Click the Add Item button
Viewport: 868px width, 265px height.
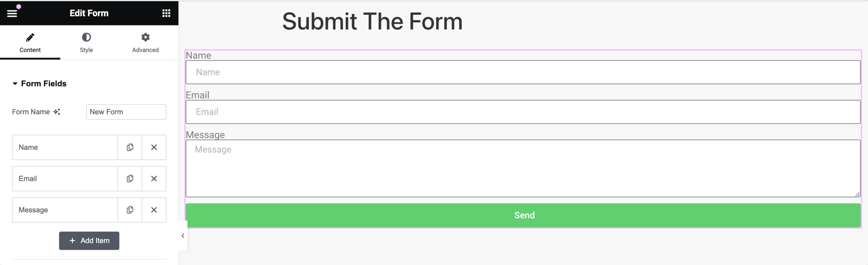[x=89, y=240]
